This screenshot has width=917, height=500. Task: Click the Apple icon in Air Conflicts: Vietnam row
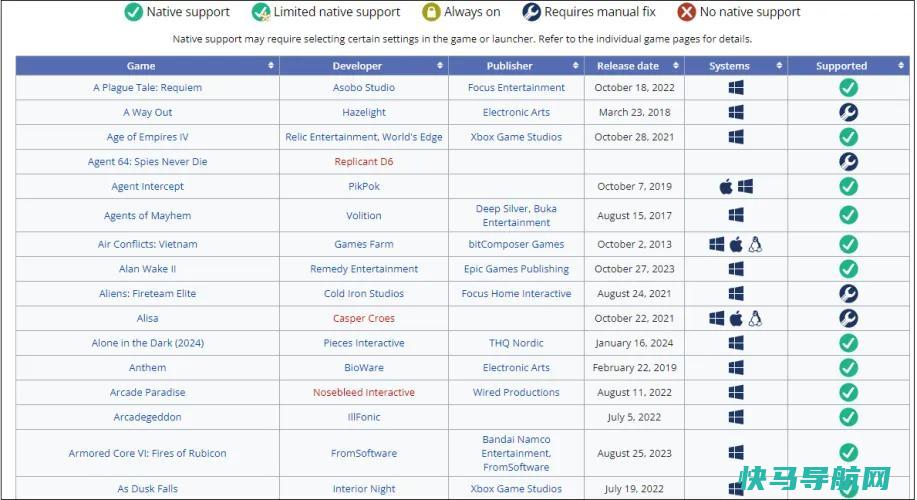[736, 244]
